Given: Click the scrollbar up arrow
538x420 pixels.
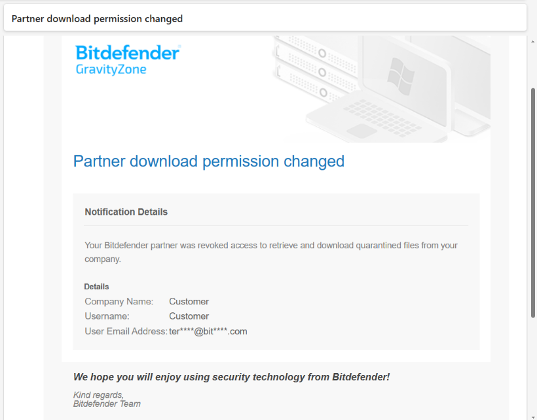Looking at the screenshot, I should click(x=533, y=40).
